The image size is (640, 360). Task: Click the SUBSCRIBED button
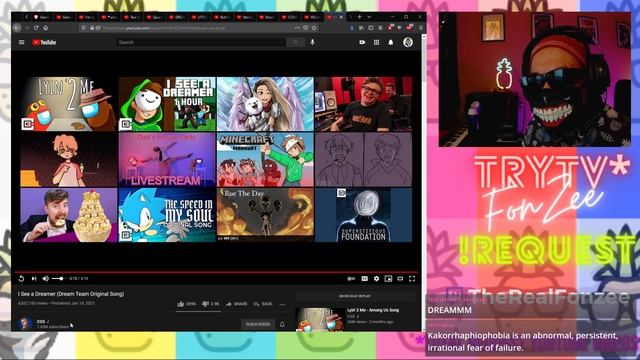pyautogui.click(x=258, y=324)
